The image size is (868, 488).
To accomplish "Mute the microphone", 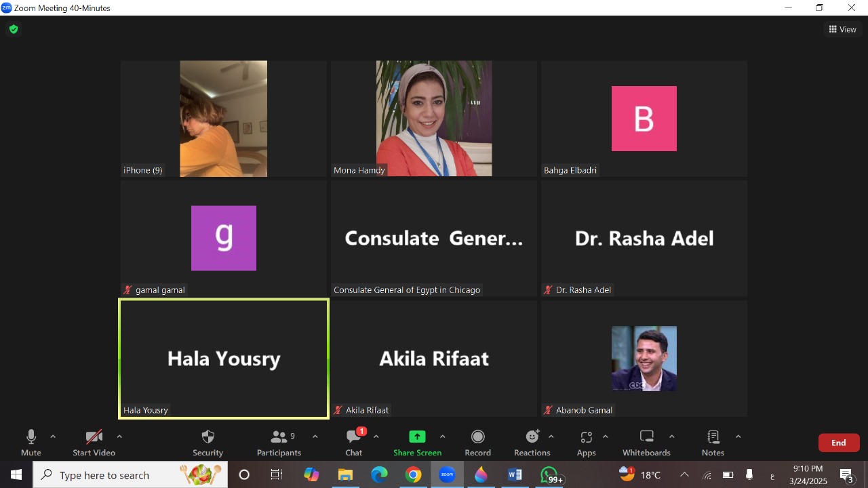I will click(31, 443).
